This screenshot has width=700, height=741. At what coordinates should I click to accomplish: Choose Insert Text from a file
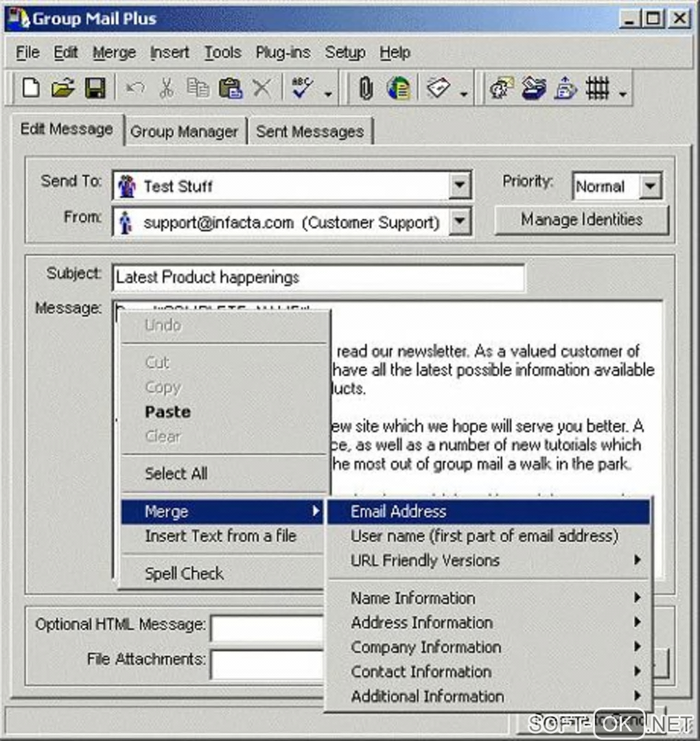(222, 536)
